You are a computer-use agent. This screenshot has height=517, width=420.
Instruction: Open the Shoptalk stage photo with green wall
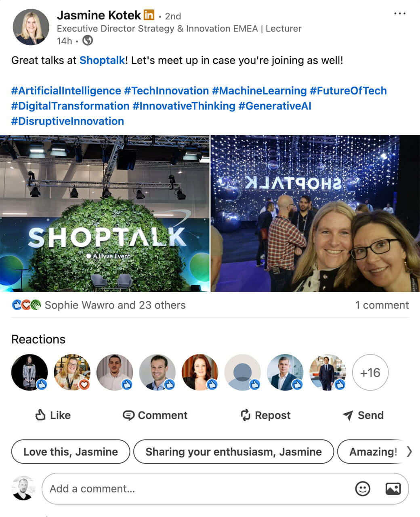click(x=105, y=214)
